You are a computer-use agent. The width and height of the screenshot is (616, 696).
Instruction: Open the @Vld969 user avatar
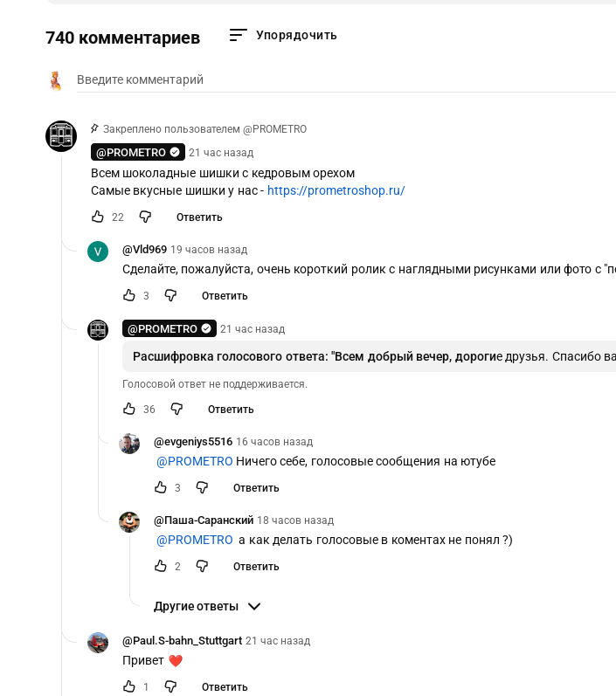98,252
